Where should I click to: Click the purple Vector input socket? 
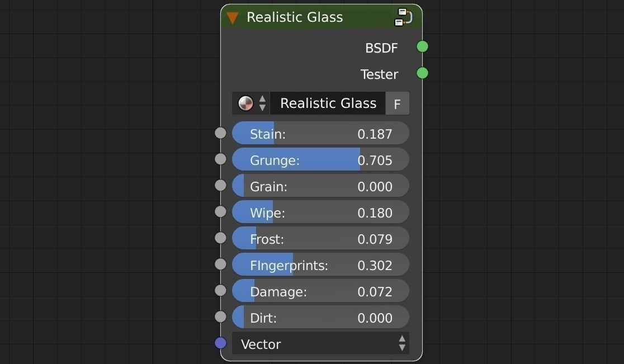[x=220, y=342]
